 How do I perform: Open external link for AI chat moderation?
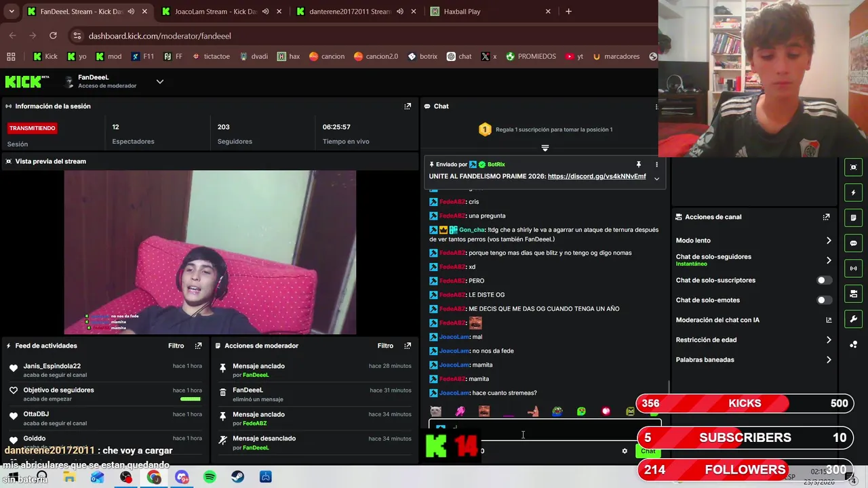coord(828,320)
